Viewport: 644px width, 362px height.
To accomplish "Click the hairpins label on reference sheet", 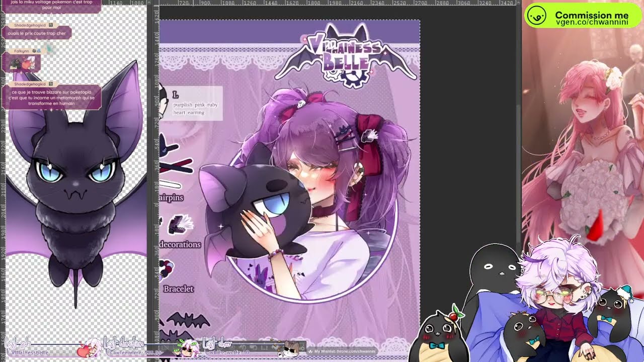I will tap(172, 198).
